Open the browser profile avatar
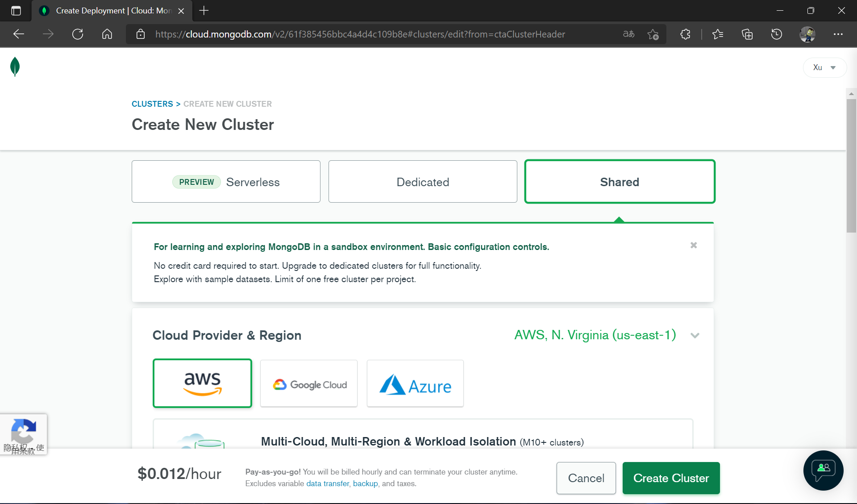 [807, 34]
